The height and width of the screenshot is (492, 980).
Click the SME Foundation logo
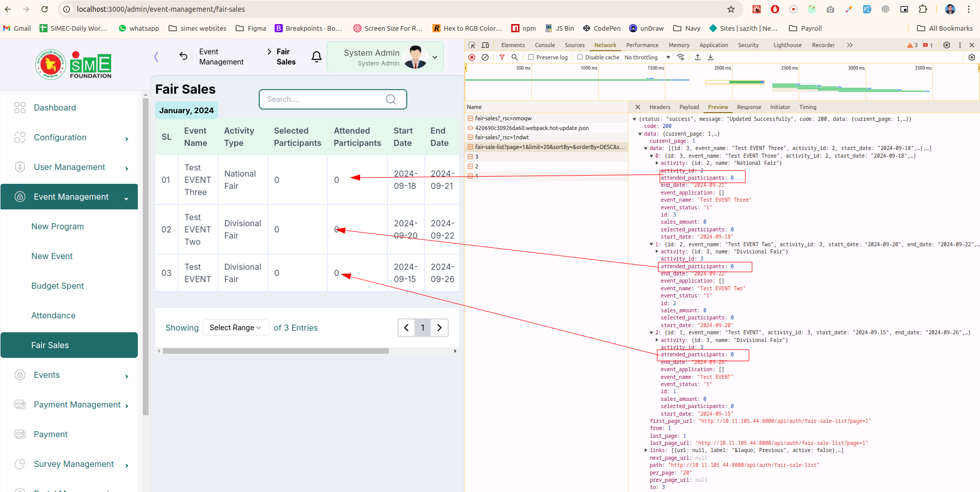(x=73, y=65)
